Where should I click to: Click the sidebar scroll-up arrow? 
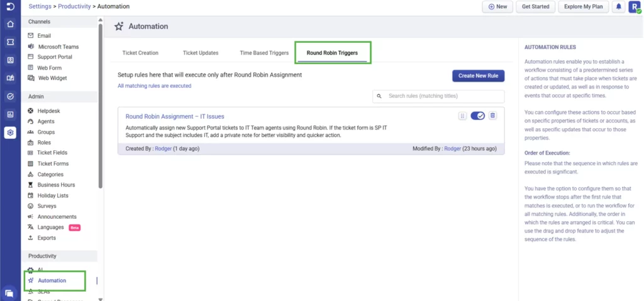[101, 19]
